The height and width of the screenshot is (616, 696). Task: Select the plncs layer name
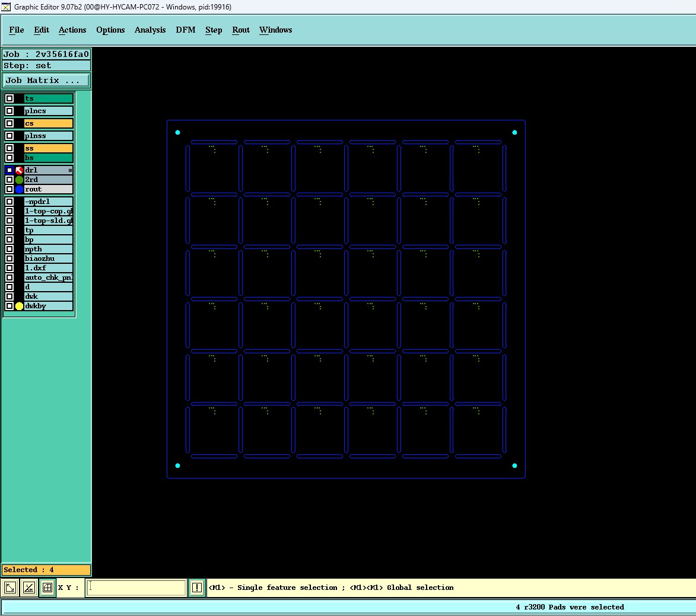[49, 111]
